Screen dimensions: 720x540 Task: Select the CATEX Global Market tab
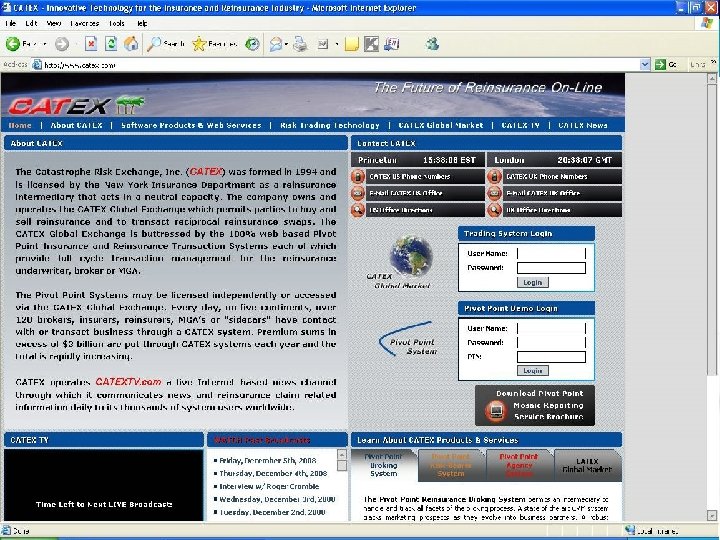click(587, 465)
